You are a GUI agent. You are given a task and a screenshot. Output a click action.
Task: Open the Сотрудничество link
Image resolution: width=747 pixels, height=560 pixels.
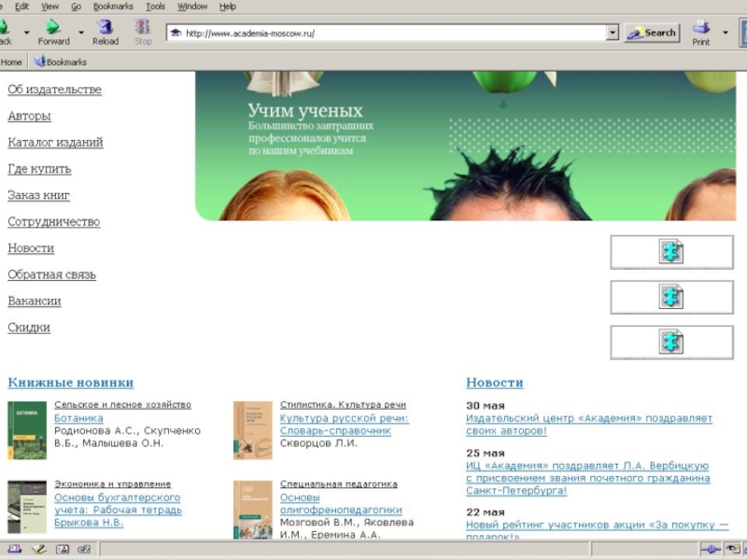54,222
